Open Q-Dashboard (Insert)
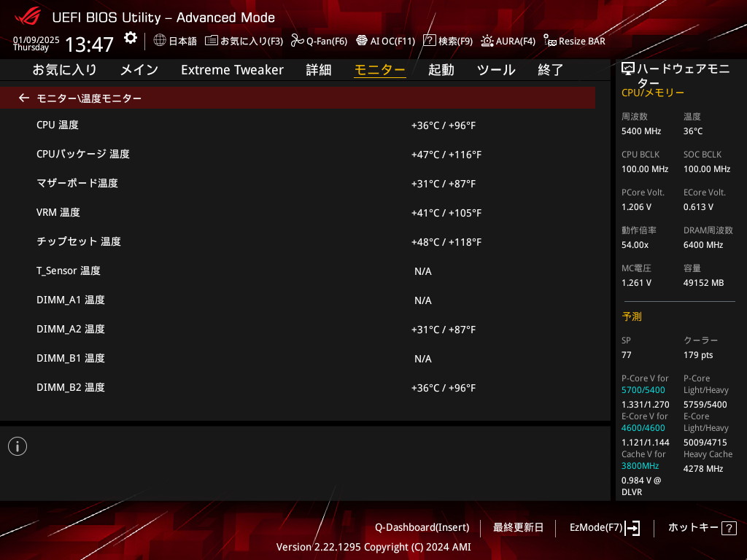This screenshot has height=560, width=747. coord(422,527)
